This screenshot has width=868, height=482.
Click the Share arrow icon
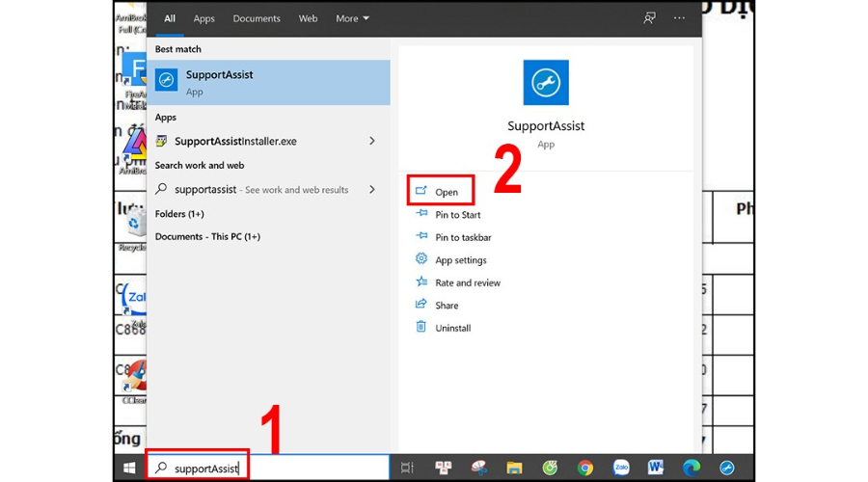(x=421, y=305)
